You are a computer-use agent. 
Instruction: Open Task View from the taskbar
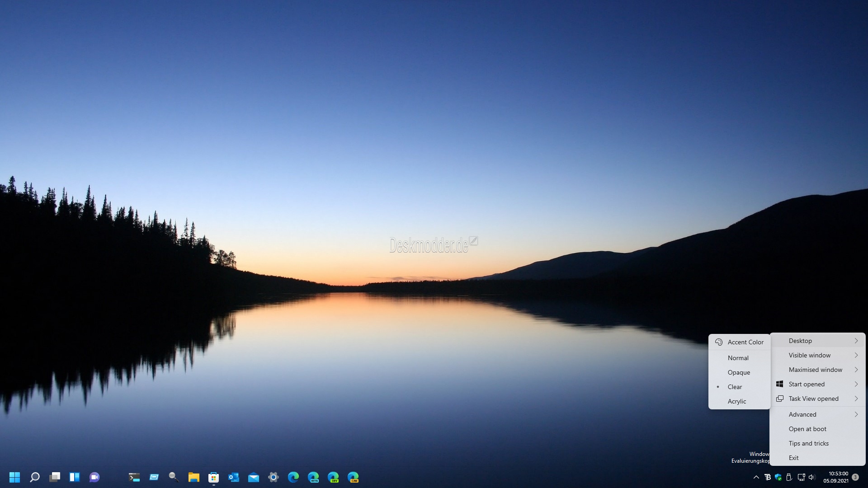point(55,477)
